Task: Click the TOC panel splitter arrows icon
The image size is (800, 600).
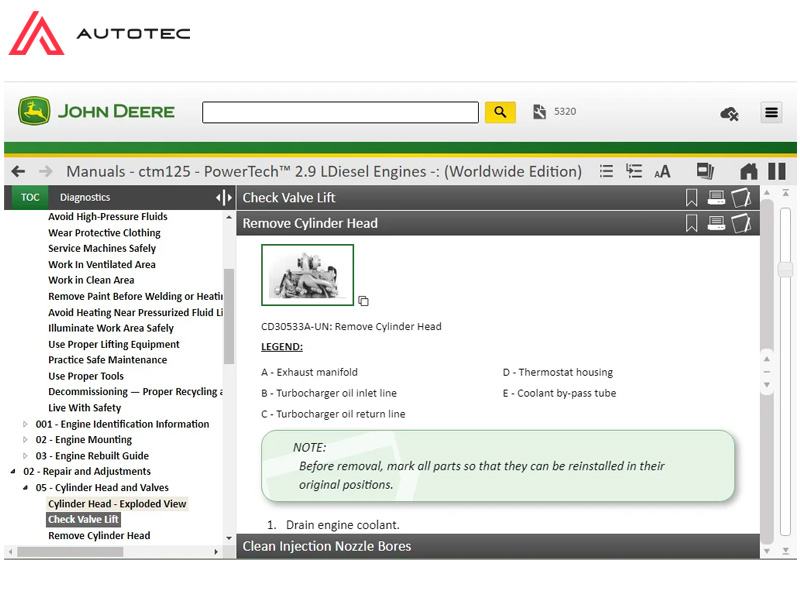Action: tap(223, 197)
